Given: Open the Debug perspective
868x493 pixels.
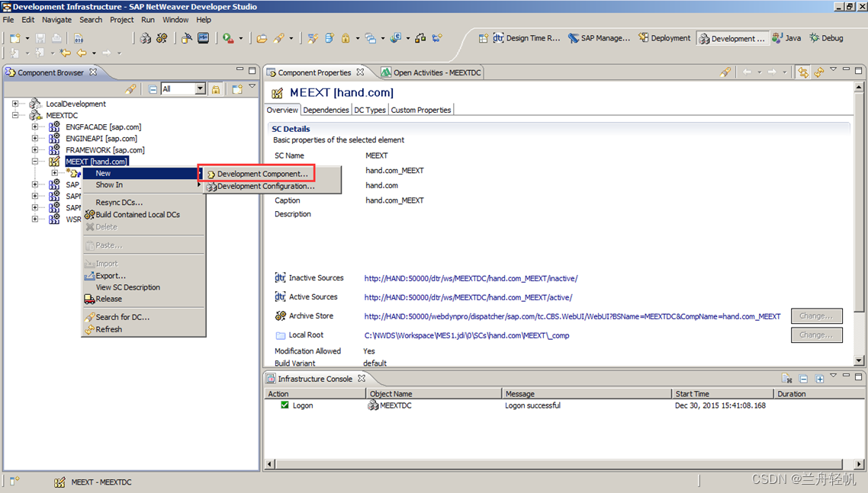Looking at the screenshot, I should 827,38.
